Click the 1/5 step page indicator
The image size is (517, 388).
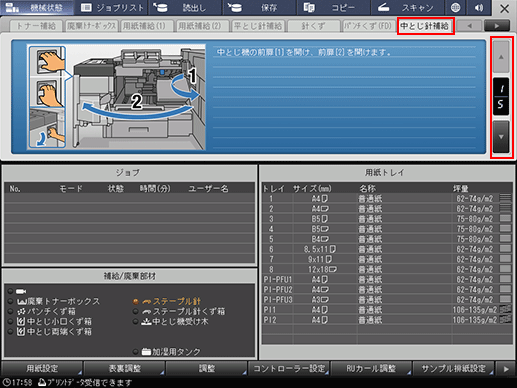(x=501, y=97)
